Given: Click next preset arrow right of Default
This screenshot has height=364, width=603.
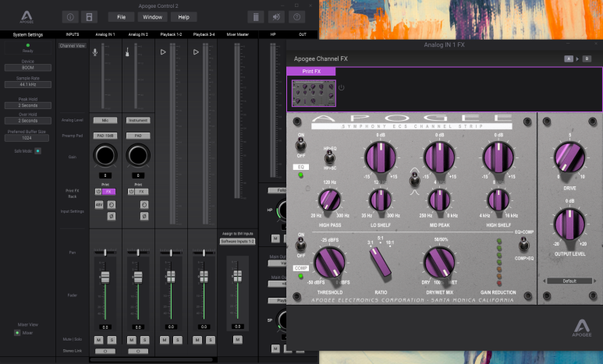Looking at the screenshot, I should coord(595,281).
